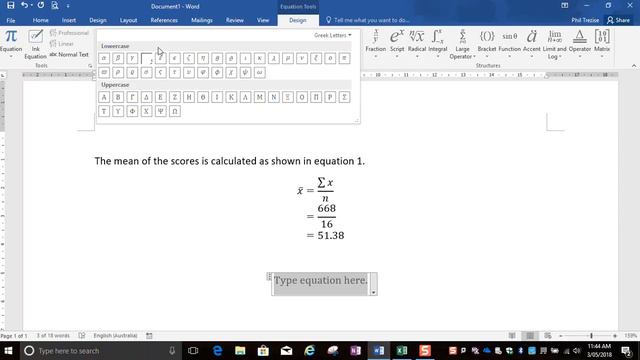The image size is (640, 360).
Task: Insert uppercase Gamma symbol
Action: click(x=132, y=97)
